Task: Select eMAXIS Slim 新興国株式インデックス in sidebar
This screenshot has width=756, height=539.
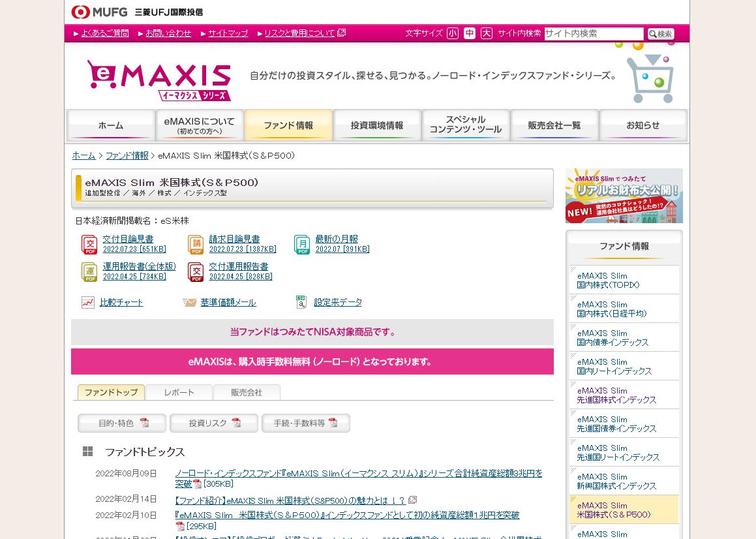Action: (x=624, y=481)
